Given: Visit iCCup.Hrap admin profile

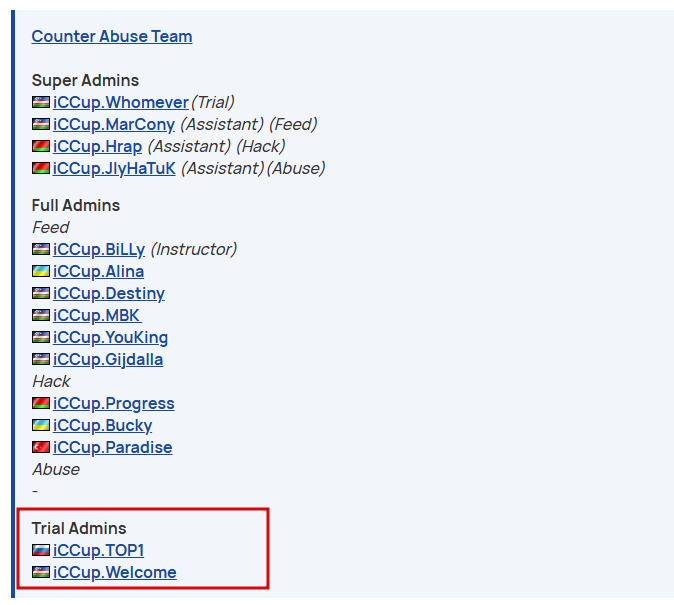Looking at the screenshot, I should 98,146.
